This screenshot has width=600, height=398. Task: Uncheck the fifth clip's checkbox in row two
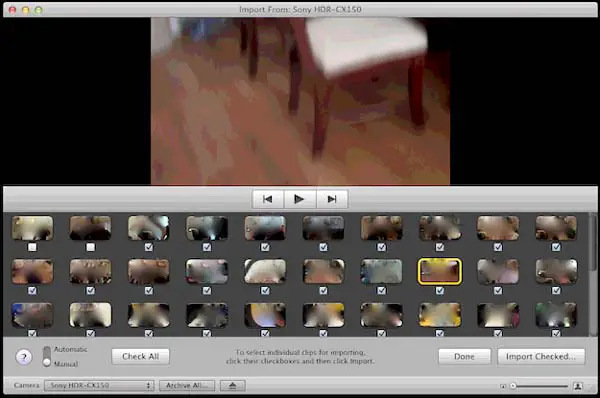tap(265, 291)
